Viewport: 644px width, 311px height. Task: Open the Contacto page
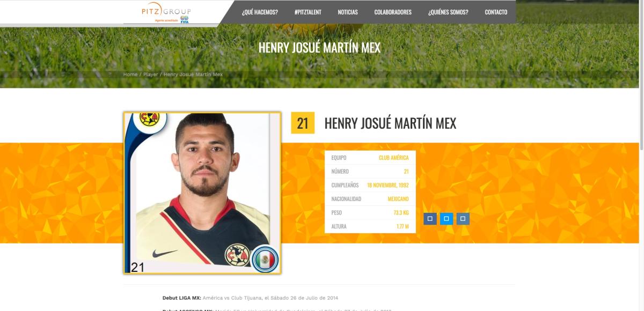(496, 12)
